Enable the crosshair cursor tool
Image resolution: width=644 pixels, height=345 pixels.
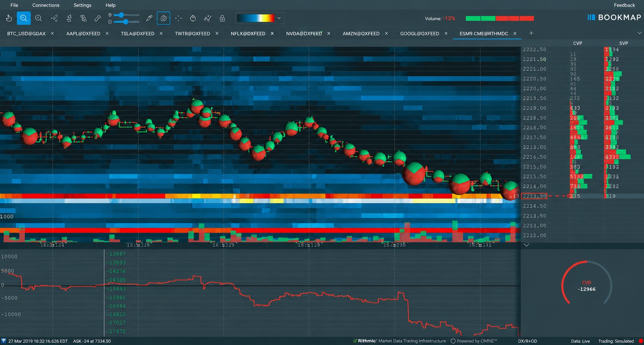pyautogui.click(x=179, y=18)
